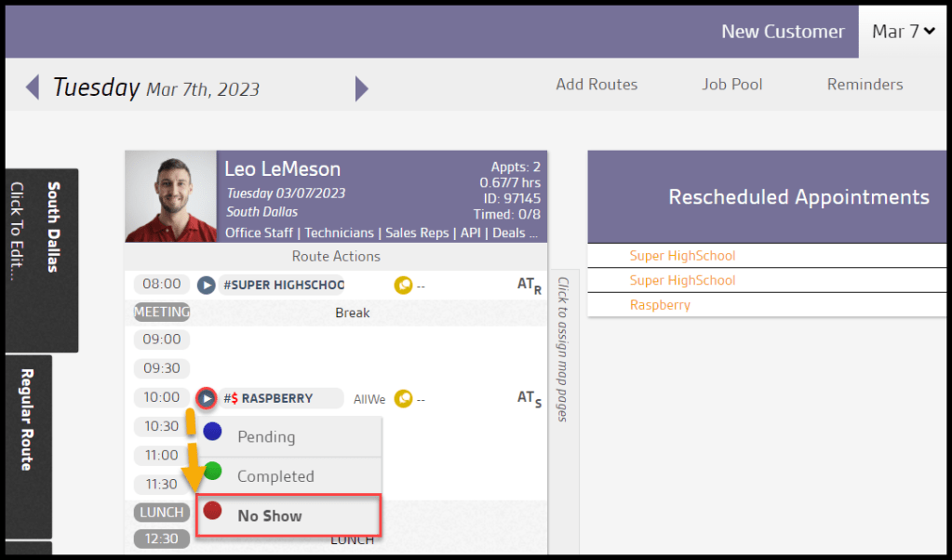
Task: Open the Mar 7 date dropdown
Action: tap(902, 32)
